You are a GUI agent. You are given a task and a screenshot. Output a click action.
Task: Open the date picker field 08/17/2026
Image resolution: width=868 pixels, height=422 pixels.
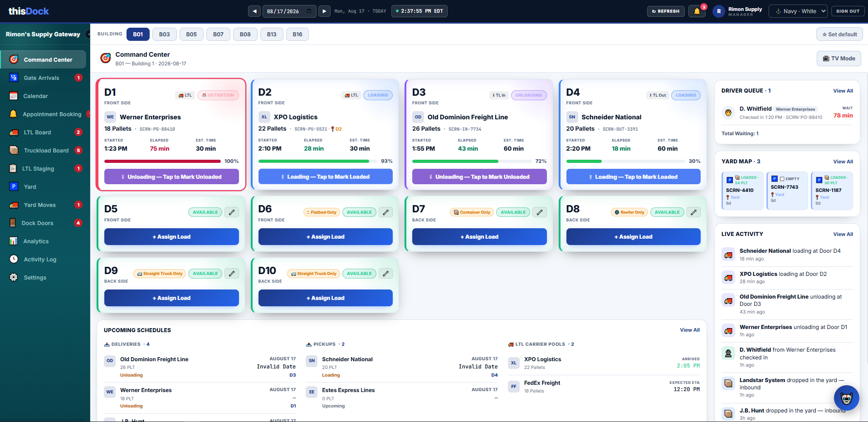click(289, 11)
